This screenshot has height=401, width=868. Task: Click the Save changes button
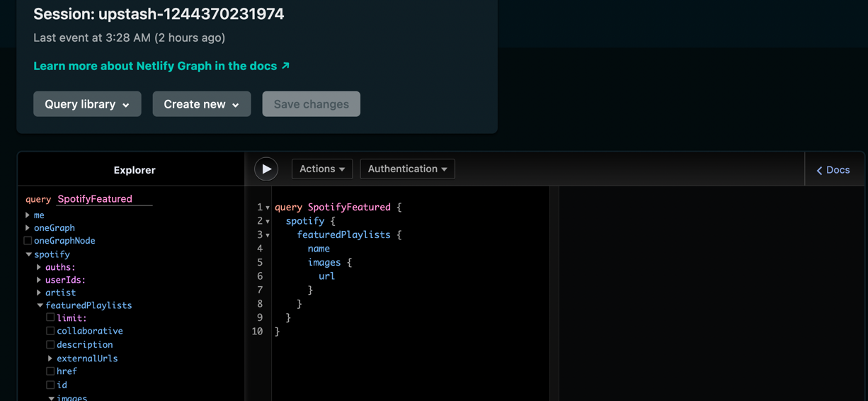(x=311, y=104)
